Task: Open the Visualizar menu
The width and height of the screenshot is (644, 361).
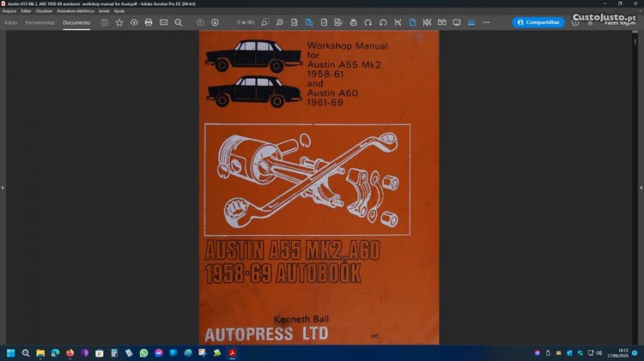Action: pos(44,11)
